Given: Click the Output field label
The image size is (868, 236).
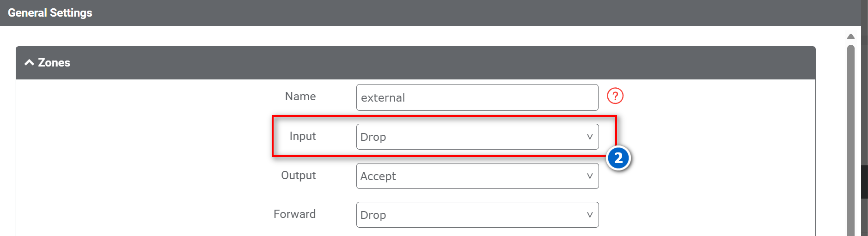Looking at the screenshot, I should pos(299,175).
